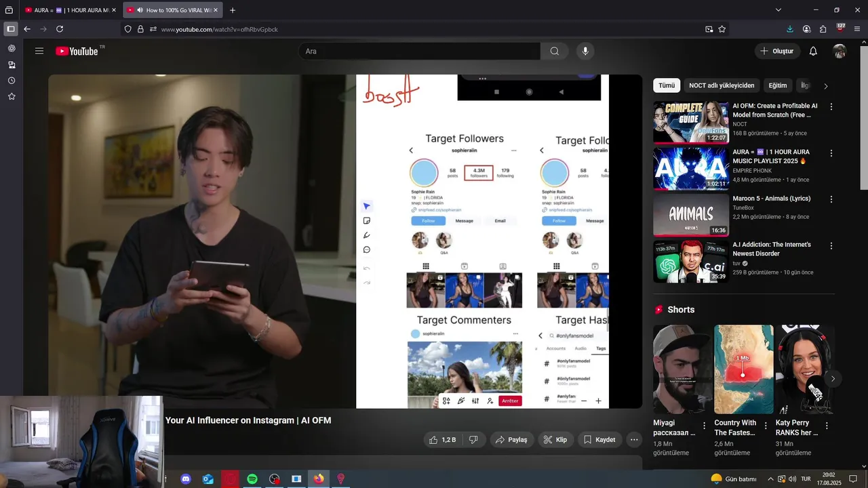Open Firefox account icon
Image resolution: width=868 pixels, height=488 pixels.
pyautogui.click(x=806, y=29)
